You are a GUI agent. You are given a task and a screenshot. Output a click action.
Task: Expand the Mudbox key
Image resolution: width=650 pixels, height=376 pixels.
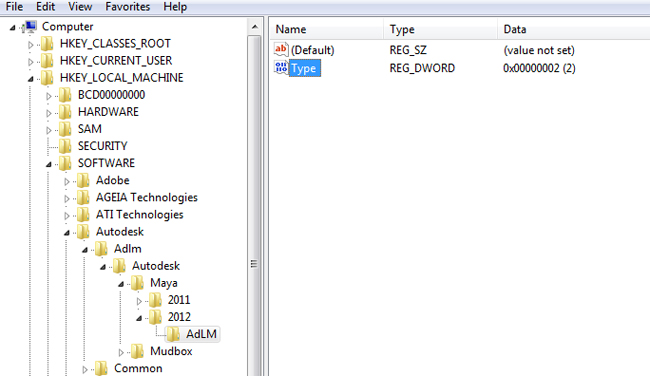pyautogui.click(x=121, y=352)
